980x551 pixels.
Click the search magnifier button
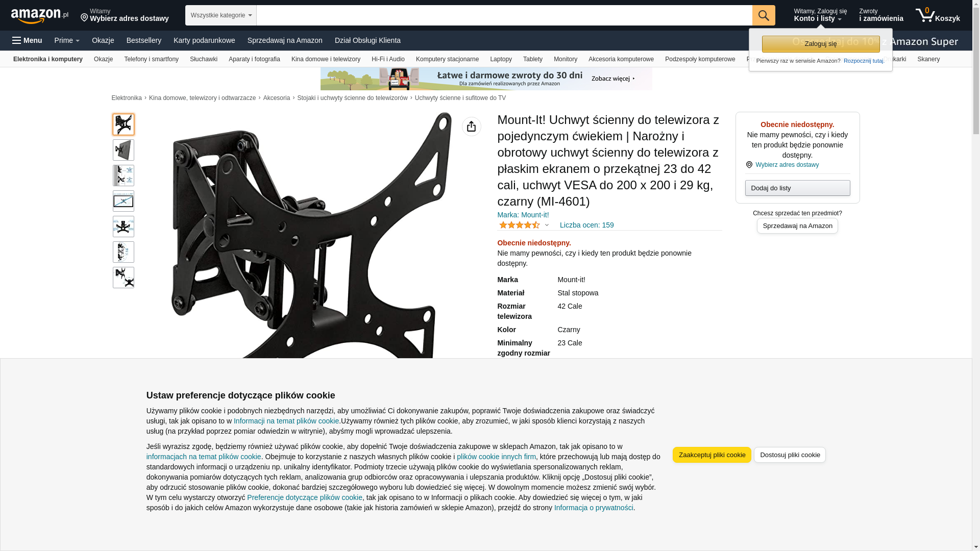[764, 15]
